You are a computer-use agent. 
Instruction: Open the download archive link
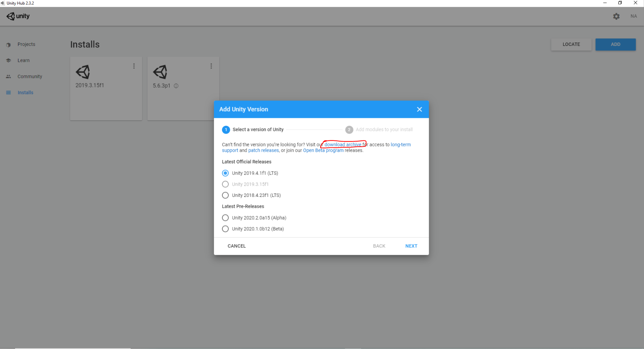point(343,145)
